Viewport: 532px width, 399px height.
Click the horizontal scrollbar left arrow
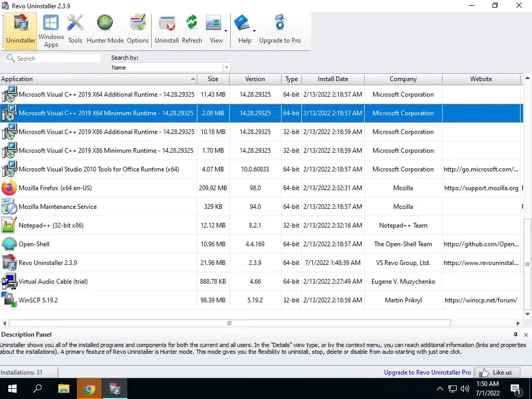pyautogui.click(x=4, y=323)
